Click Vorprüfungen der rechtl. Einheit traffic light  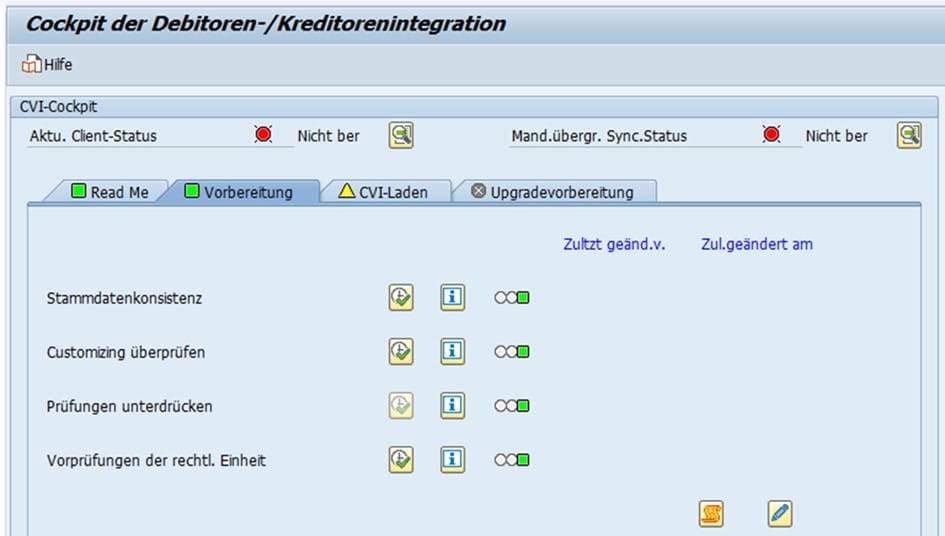(512, 460)
